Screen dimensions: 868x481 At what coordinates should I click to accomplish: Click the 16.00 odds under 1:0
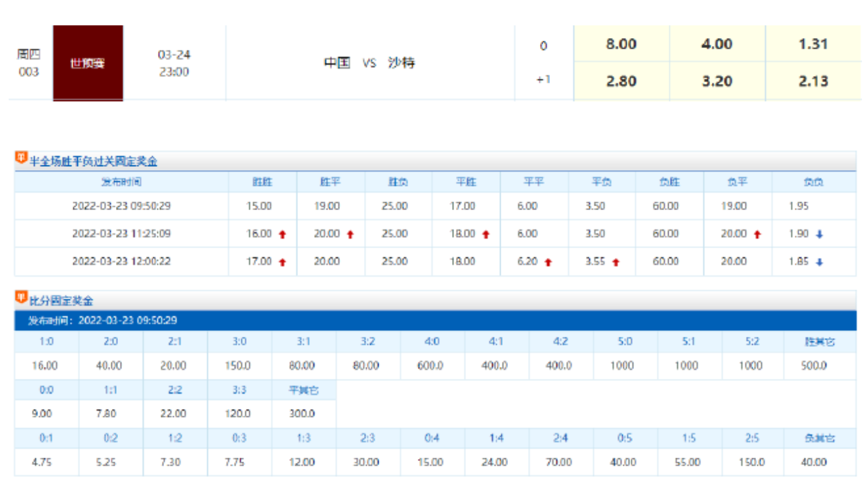pos(45,366)
